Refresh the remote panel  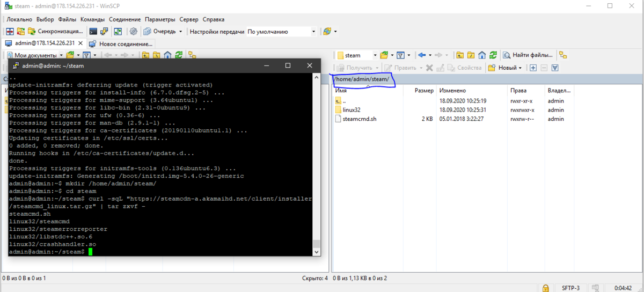493,55
